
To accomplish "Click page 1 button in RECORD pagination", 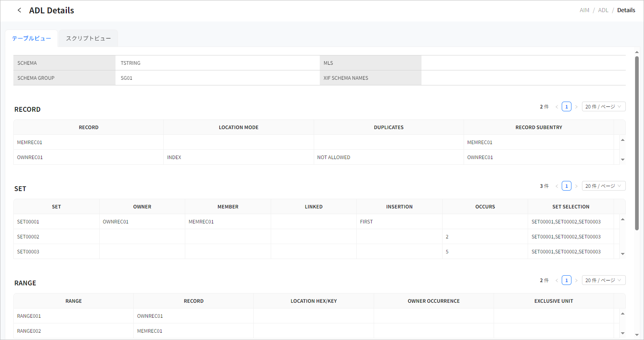I will [567, 107].
